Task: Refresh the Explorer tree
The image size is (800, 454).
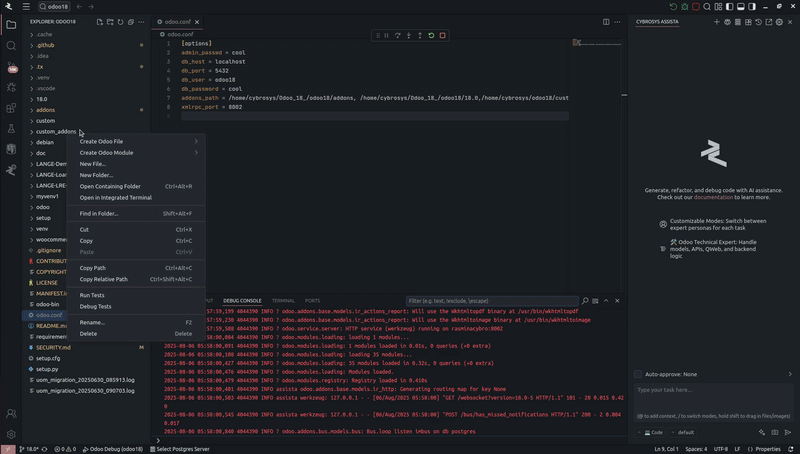Action: point(120,22)
